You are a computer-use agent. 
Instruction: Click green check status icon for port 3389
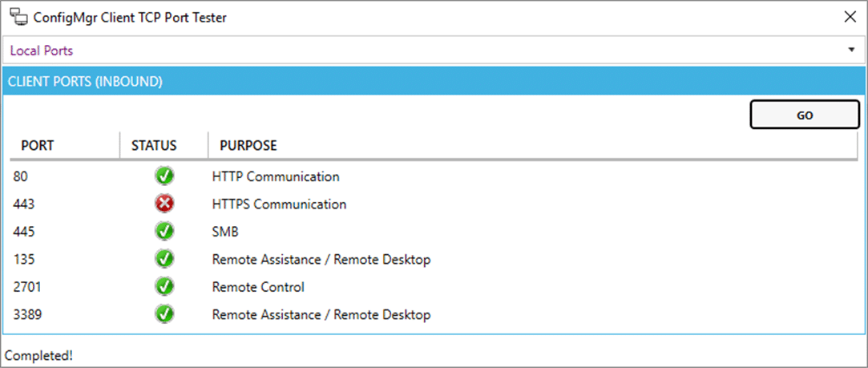pos(164,314)
